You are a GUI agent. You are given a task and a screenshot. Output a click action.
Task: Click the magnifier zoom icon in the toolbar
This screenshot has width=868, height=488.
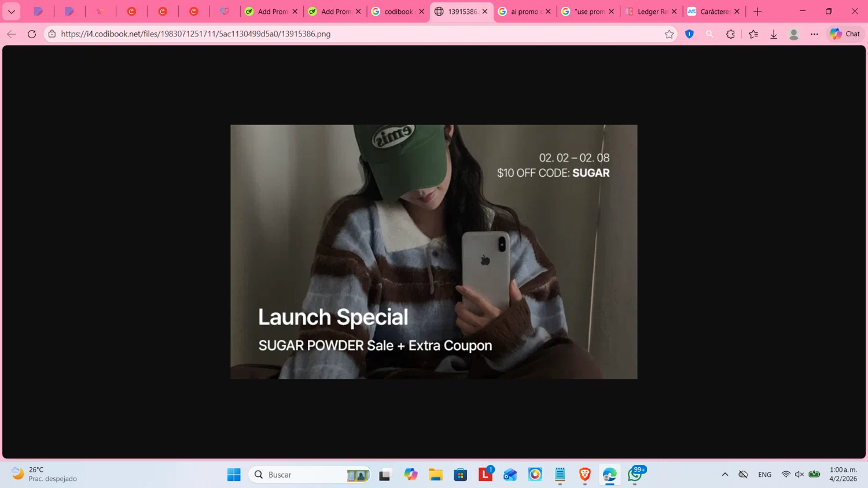710,34
